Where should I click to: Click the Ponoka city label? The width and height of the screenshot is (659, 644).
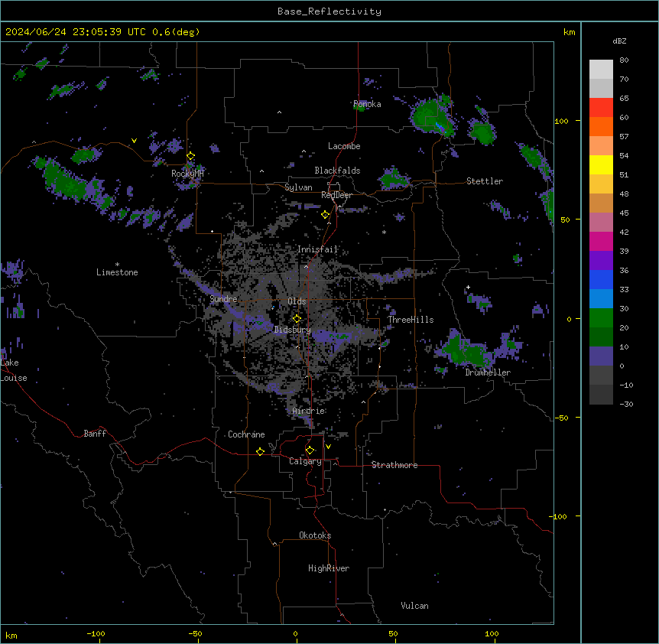click(x=367, y=104)
